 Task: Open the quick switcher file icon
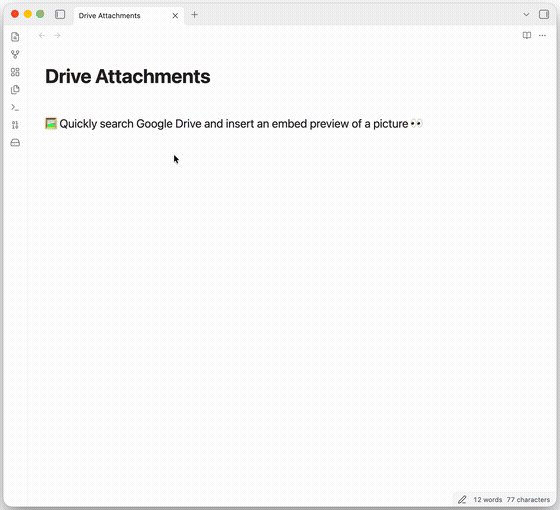click(x=15, y=37)
